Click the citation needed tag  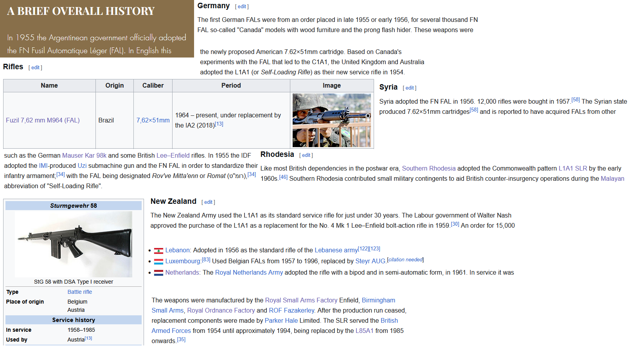(405, 260)
